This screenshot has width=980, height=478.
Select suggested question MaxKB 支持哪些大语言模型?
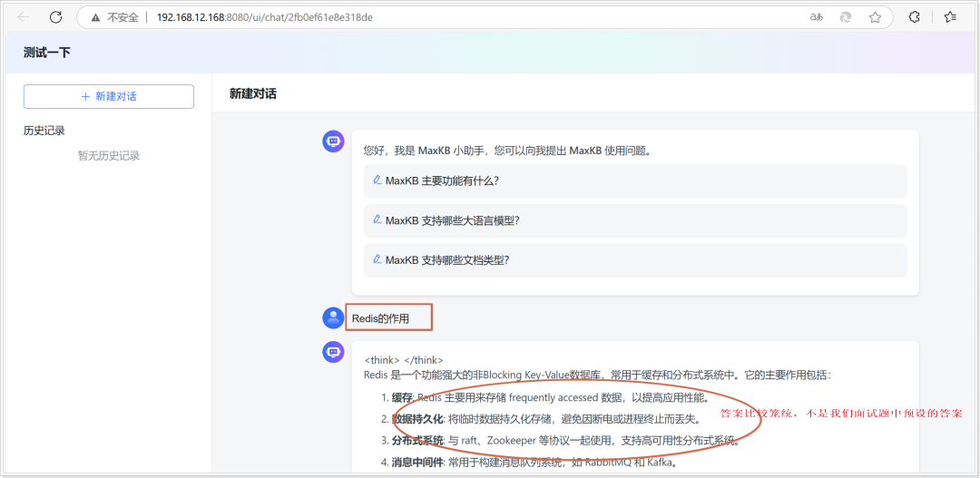(635, 220)
